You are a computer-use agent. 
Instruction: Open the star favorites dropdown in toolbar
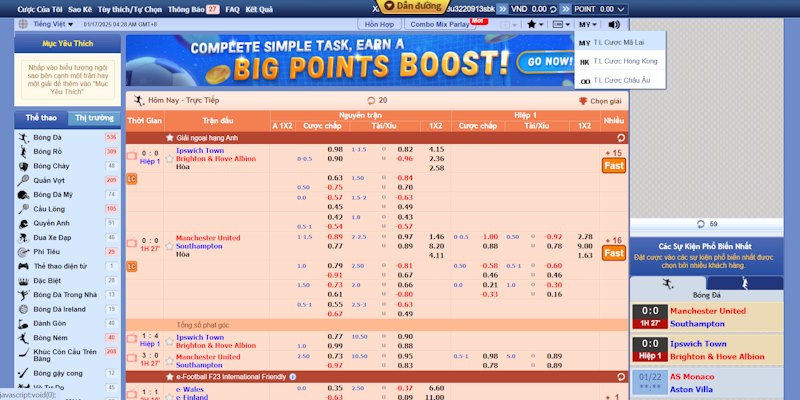pyautogui.click(x=541, y=23)
